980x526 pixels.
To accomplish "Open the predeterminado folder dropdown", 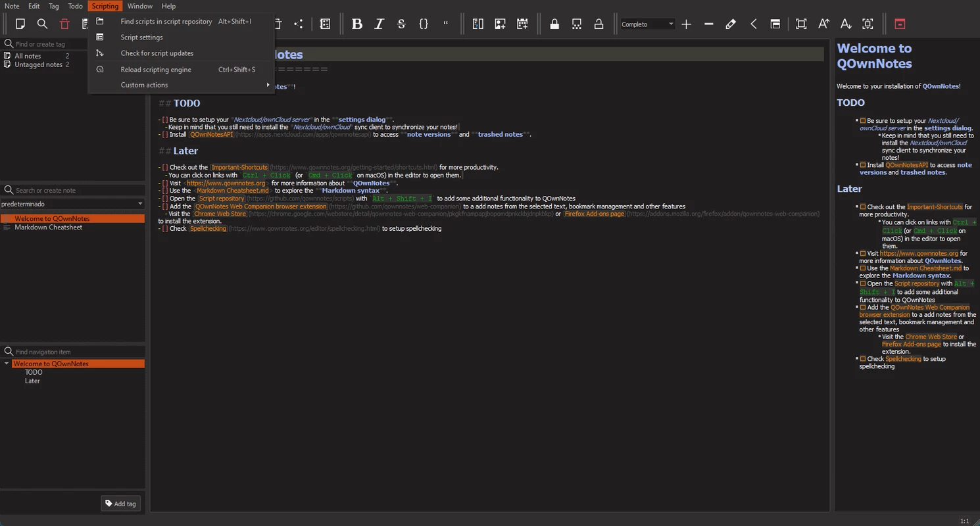I will (x=72, y=204).
